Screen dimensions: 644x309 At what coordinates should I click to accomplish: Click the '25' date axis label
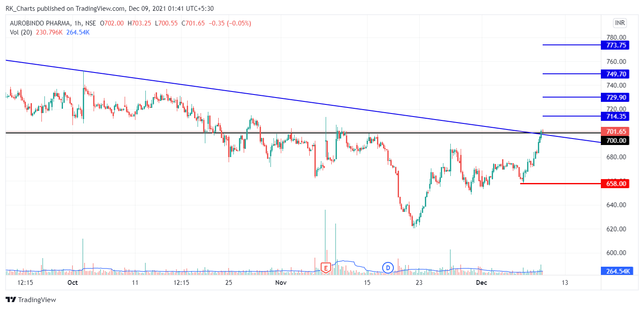[229, 283]
